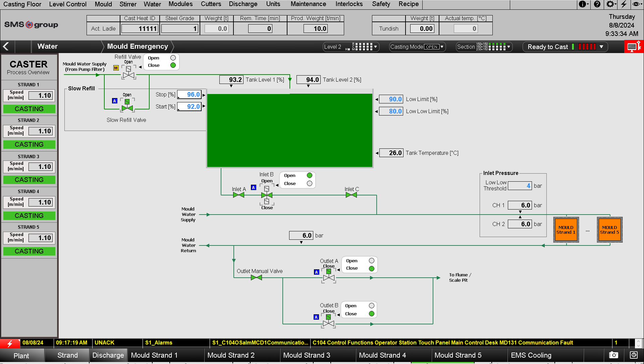644x364 pixels.
Task: Click the blue A mode indicator at Outlet A
Action: coord(316,272)
